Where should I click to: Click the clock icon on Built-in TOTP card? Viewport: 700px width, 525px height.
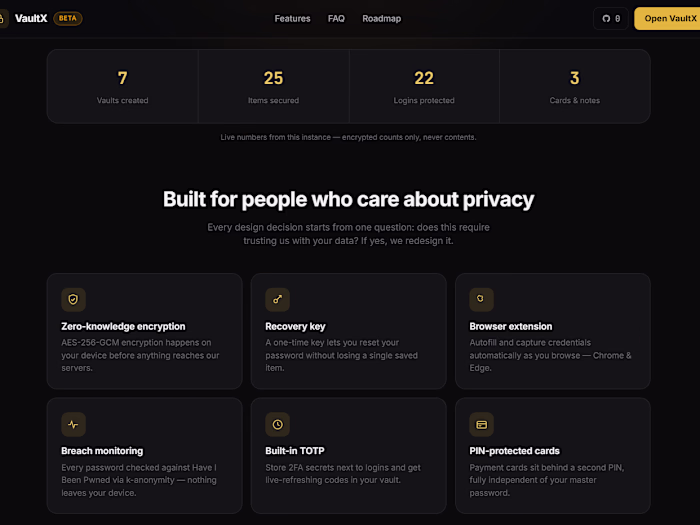[x=277, y=424]
